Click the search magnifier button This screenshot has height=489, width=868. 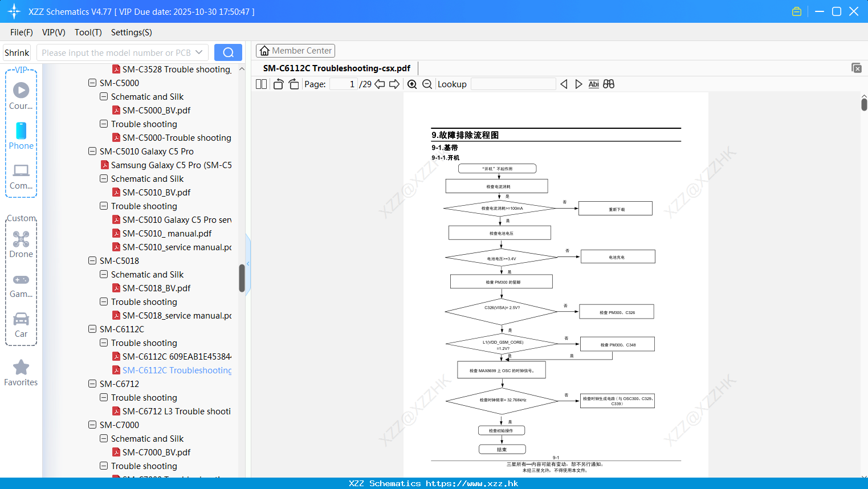(x=228, y=52)
